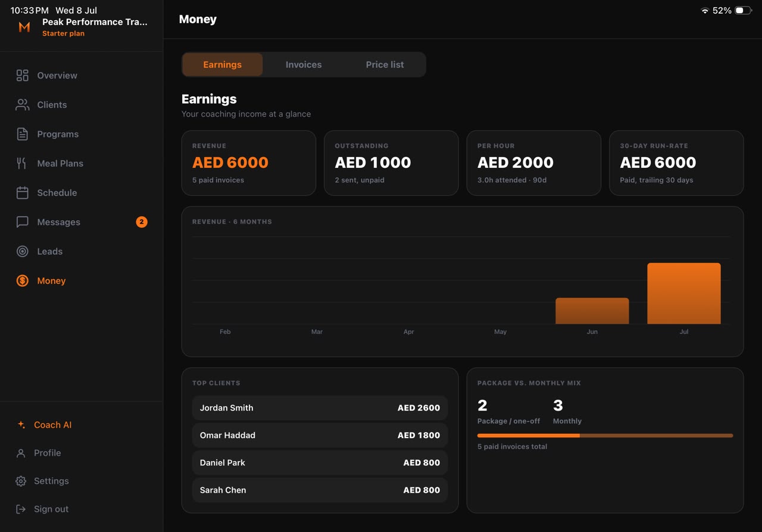This screenshot has width=762, height=532.
Task: Click the Coach AI sparkle icon
Action: click(21, 425)
